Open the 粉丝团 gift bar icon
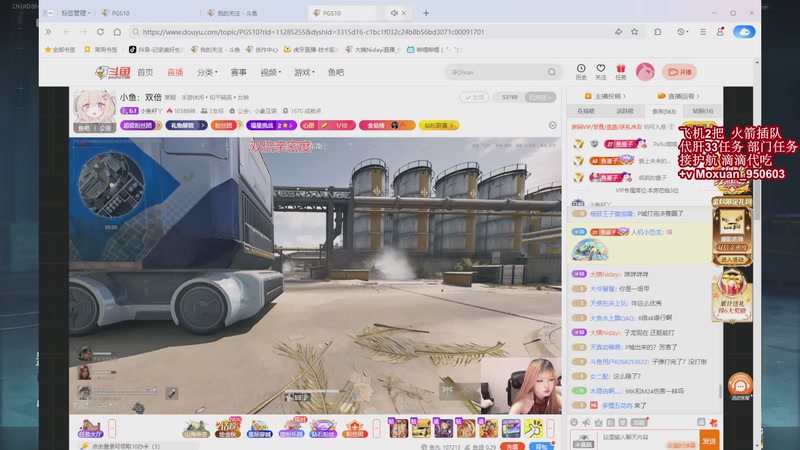This screenshot has height=450, width=800. pos(355,429)
